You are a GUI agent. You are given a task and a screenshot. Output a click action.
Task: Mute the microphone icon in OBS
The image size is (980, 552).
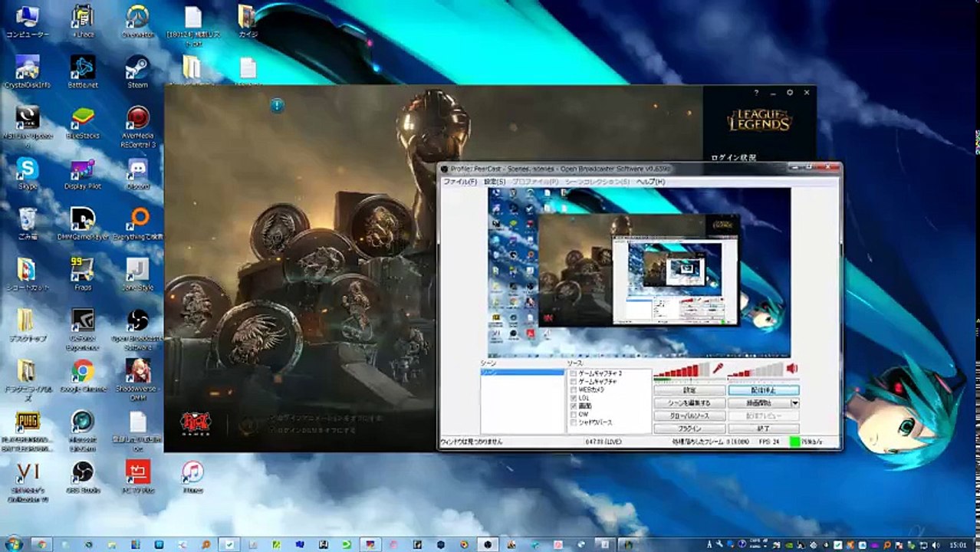point(719,369)
